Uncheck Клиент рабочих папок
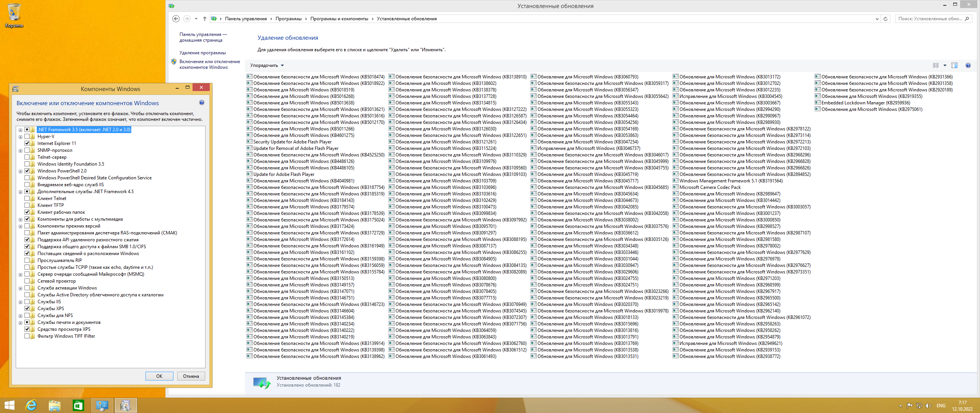 pos(27,212)
